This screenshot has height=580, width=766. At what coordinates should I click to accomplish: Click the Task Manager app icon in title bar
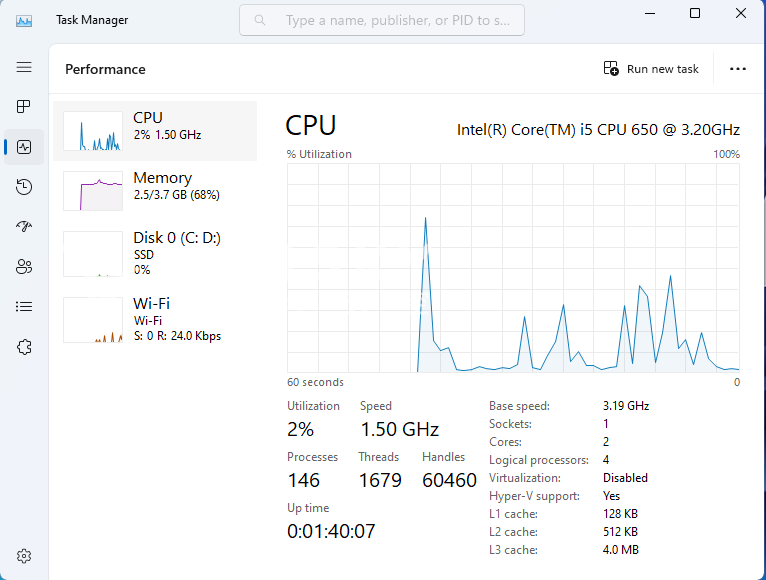[24, 21]
